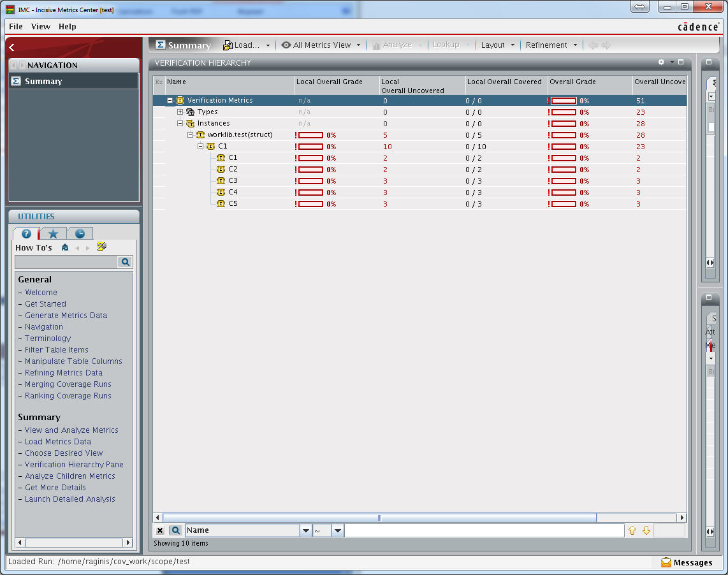This screenshot has height=575, width=728.
Task: Click the Summary toolbar tab
Action: click(184, 45)
